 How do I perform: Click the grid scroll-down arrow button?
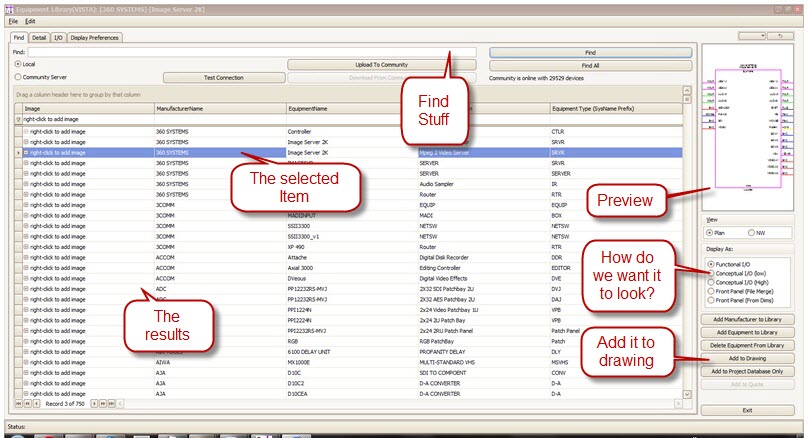(687, 394)
